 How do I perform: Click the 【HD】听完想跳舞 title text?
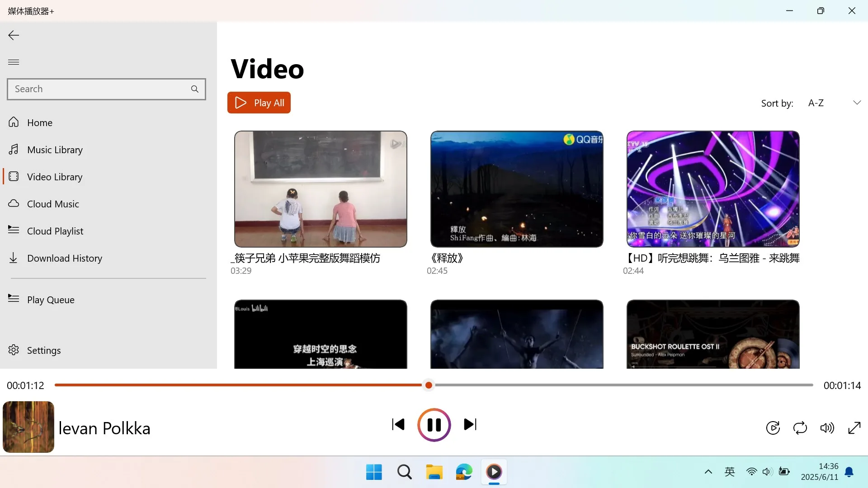coord(712,258)
